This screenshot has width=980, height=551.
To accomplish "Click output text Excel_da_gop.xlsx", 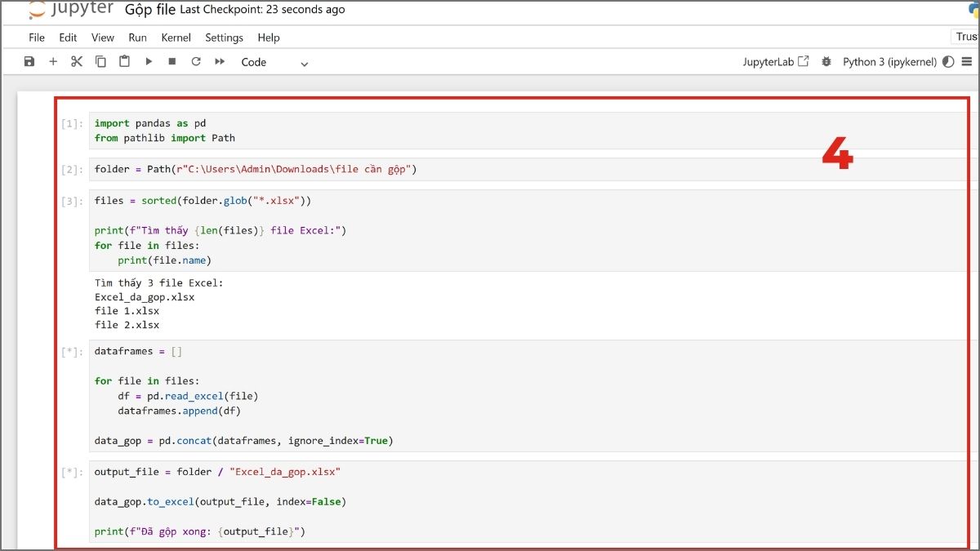I will tap(145, 297).
